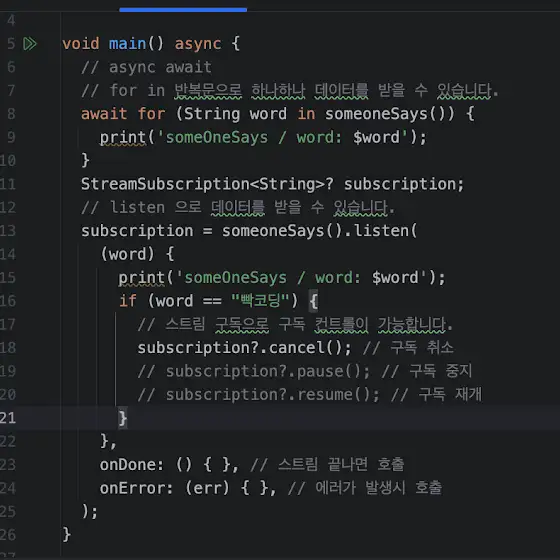Click line number 24 in the gutter
560x560 pixels.
pyautogui.click(x=8, y=488)
